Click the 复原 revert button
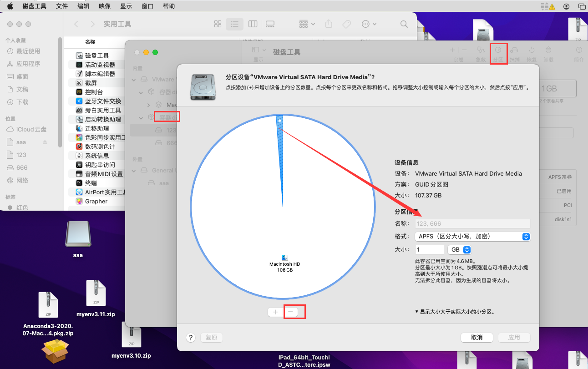 pos(212,338)
